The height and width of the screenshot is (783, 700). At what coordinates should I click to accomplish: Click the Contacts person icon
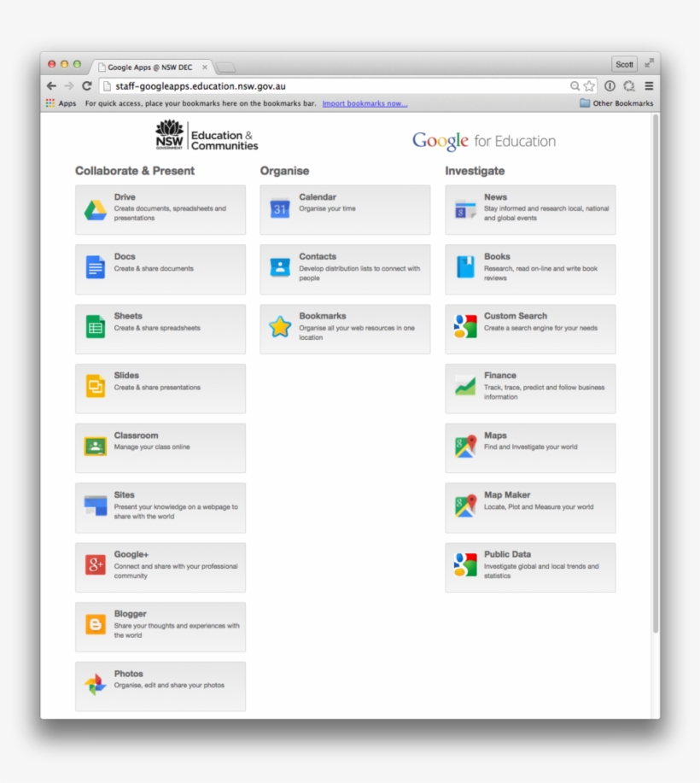point(280,267)
